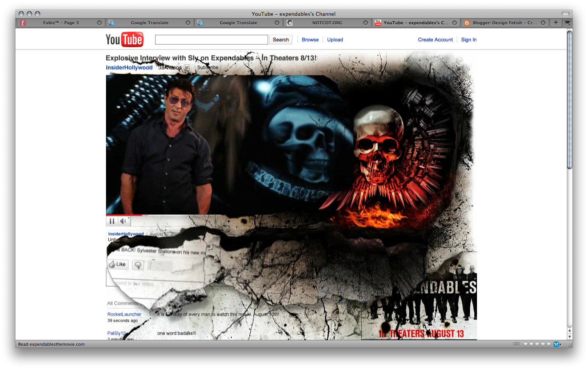Close the first Google Translate tab

[x=188, y=23]
